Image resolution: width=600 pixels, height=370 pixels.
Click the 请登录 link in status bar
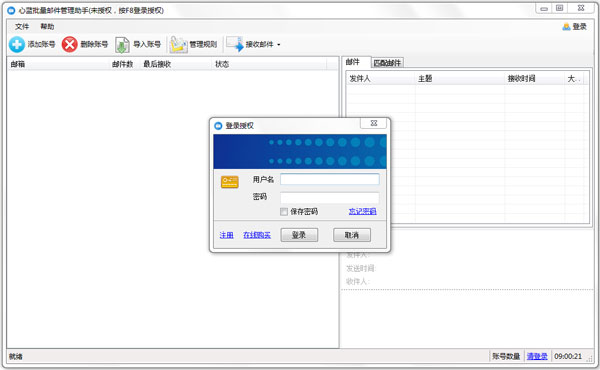click(537, 356)
